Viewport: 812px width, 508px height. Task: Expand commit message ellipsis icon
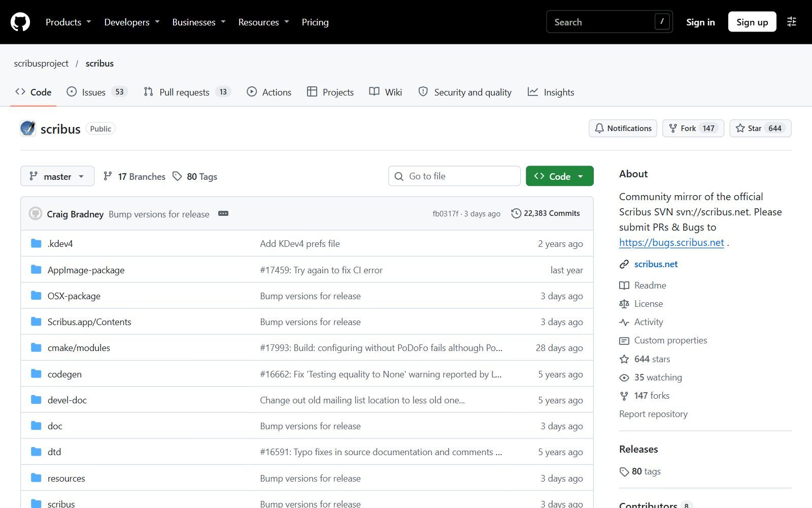click(223, 213)
